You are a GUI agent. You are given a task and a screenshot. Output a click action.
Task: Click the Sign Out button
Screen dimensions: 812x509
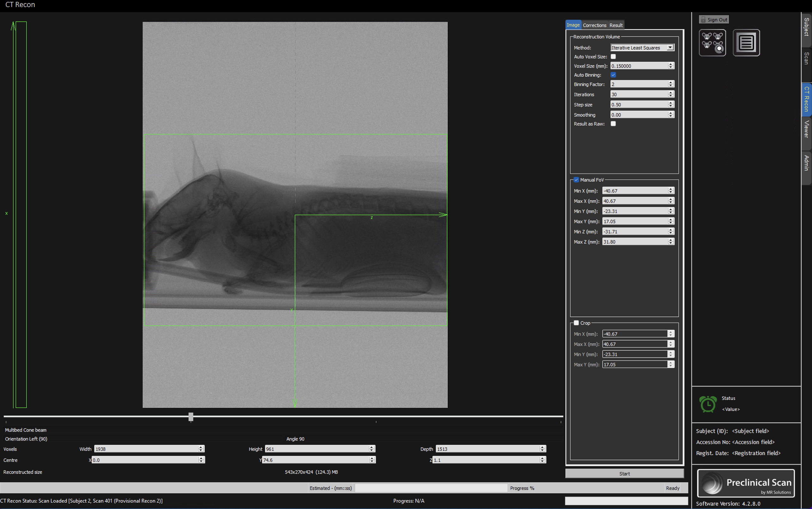717,20
